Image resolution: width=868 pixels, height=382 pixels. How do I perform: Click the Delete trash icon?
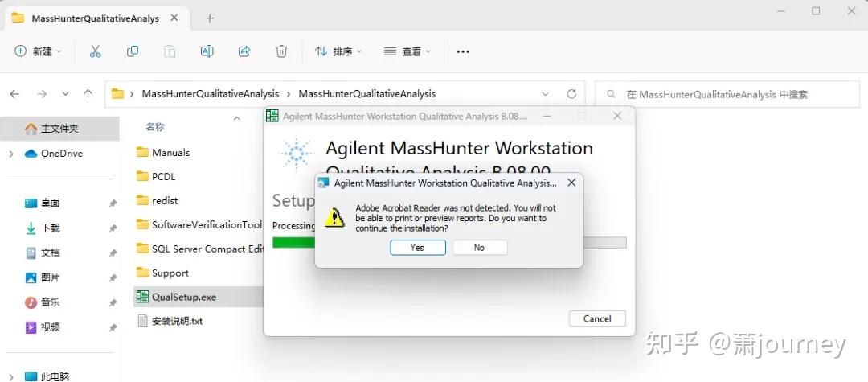[281, 51]
